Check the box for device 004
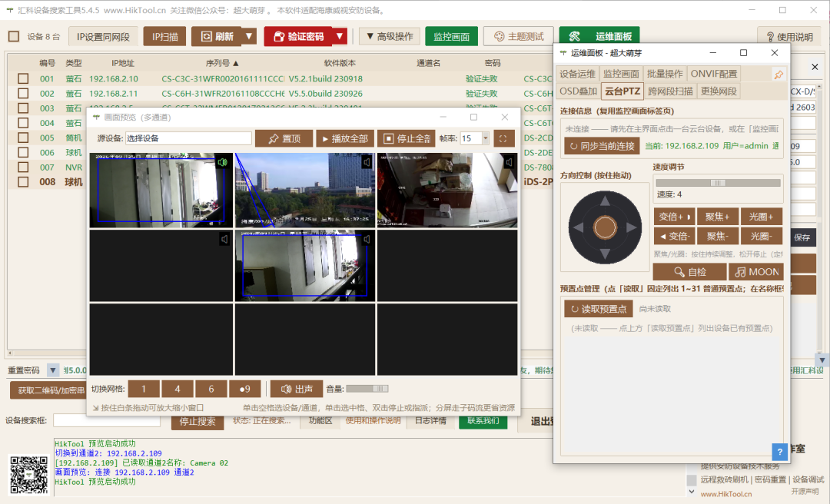Screen dimensions: 830x504 pyautogui.click(x=23, y=123)
